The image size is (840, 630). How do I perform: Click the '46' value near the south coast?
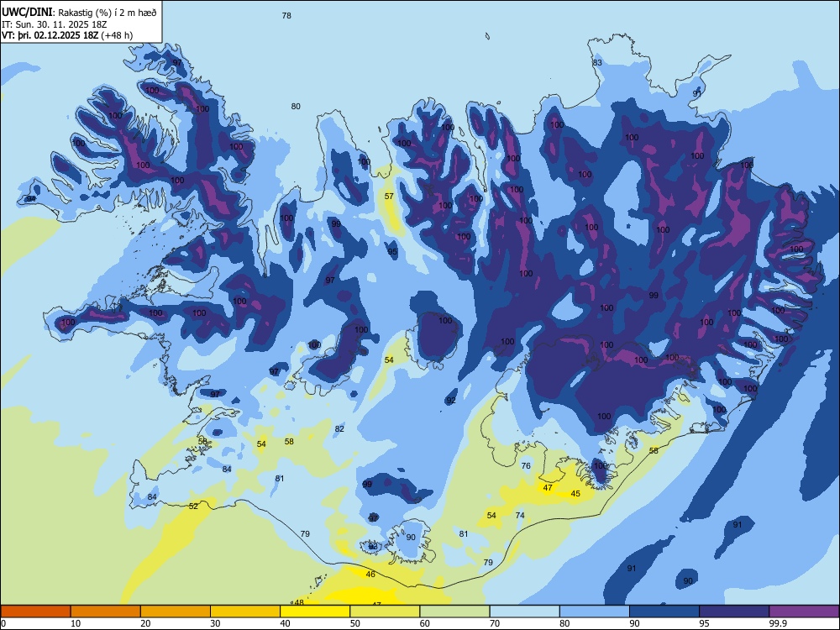tap(370, 575)
